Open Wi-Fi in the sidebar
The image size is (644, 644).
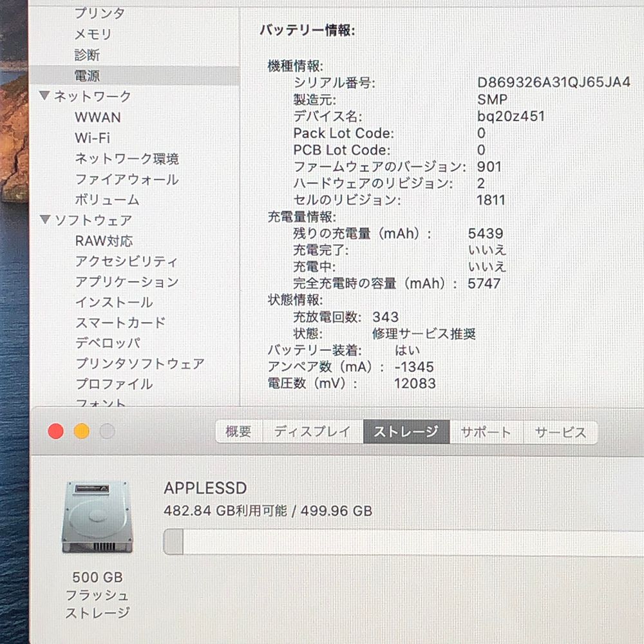point(92,138)
